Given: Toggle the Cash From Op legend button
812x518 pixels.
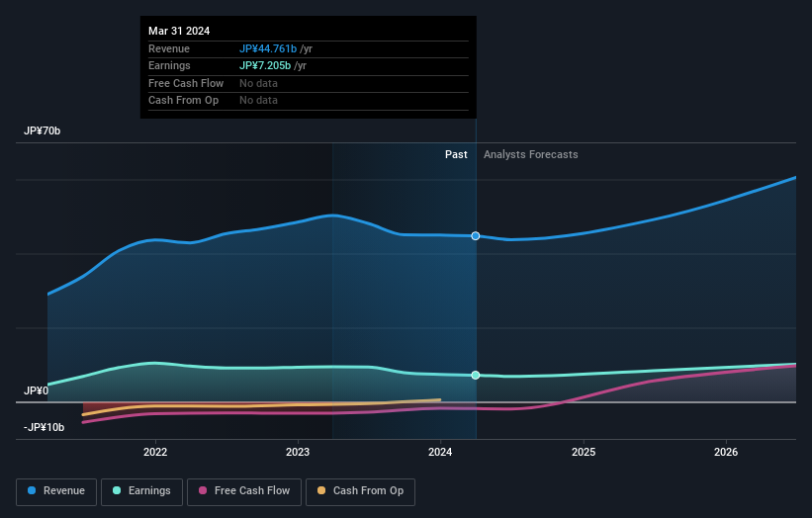Looking at the screenshot, I should click(x=360, y=491).
